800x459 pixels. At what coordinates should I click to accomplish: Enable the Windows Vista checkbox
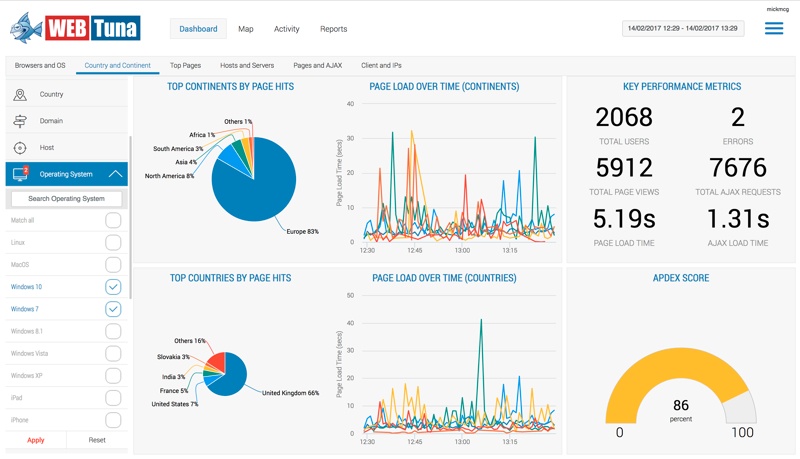click(113, 353)
